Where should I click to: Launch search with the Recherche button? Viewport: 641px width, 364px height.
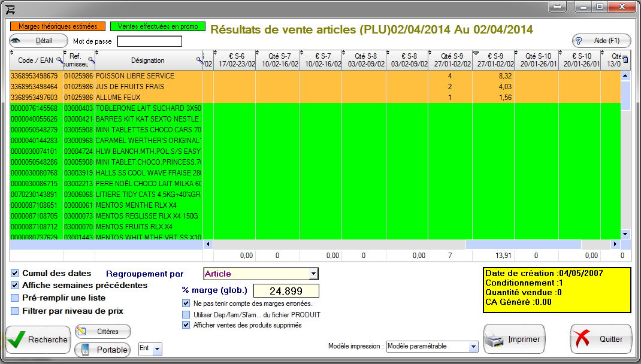[x=38, y=339]
